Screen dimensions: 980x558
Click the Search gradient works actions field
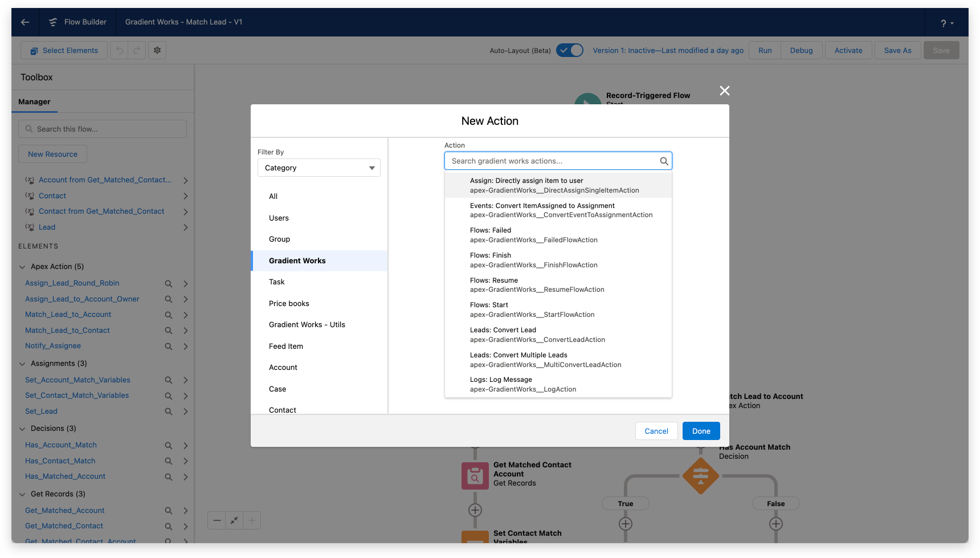[x=553, y=161]
